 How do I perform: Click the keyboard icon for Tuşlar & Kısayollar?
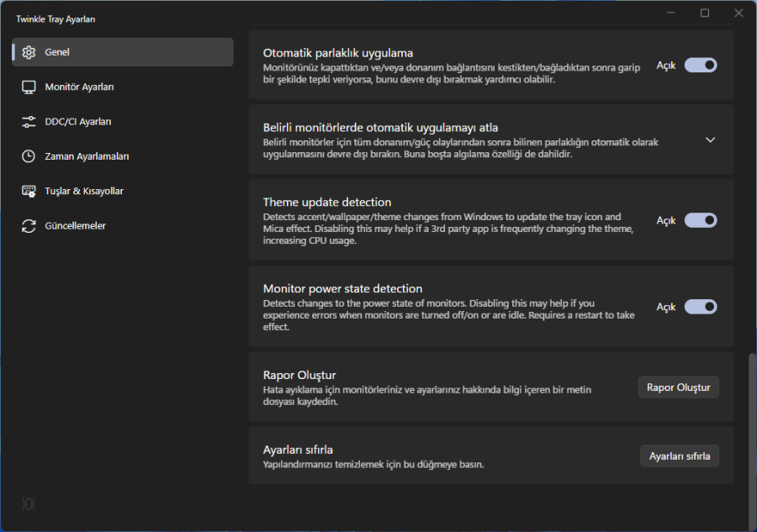click(29, 191)
